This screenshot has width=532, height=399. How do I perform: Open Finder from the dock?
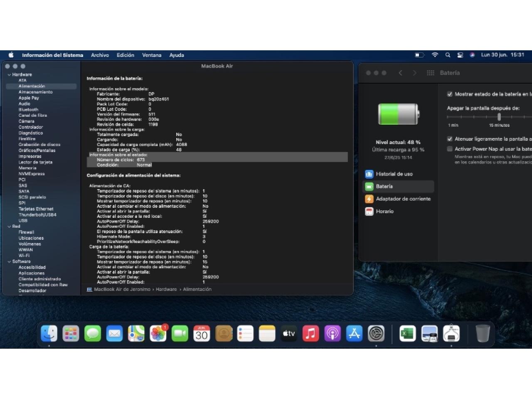(49, 333)
